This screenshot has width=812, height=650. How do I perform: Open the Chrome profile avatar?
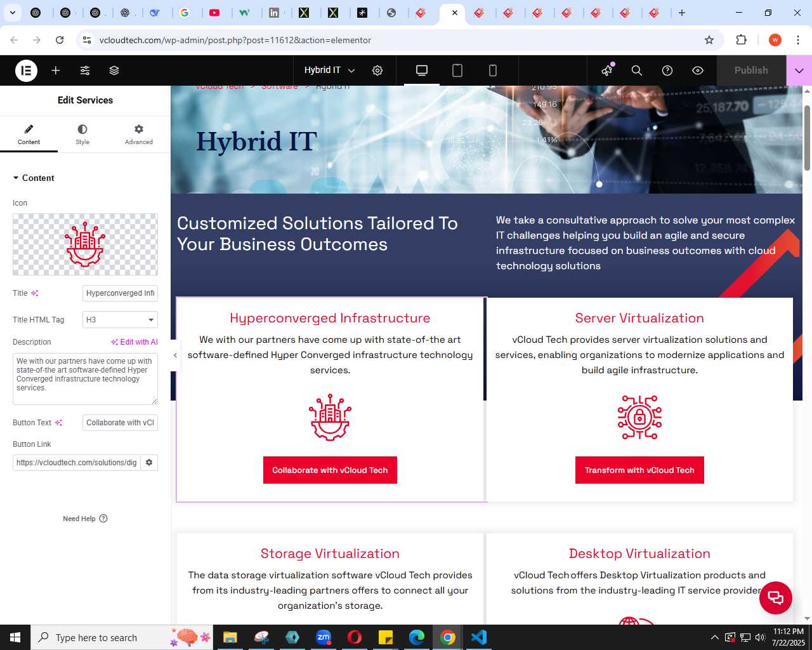pyautogui.click(x=775, y=40)
